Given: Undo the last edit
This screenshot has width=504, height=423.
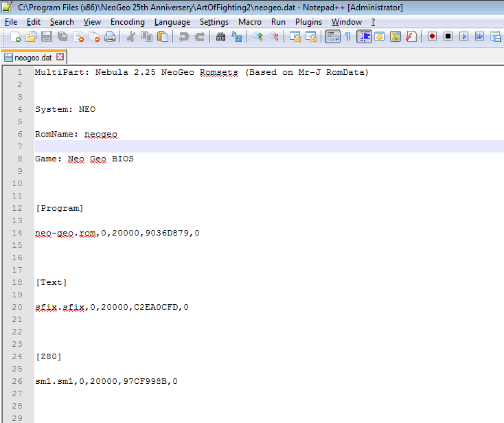Looking at the screenshot, I should click(x=183, y=36).
